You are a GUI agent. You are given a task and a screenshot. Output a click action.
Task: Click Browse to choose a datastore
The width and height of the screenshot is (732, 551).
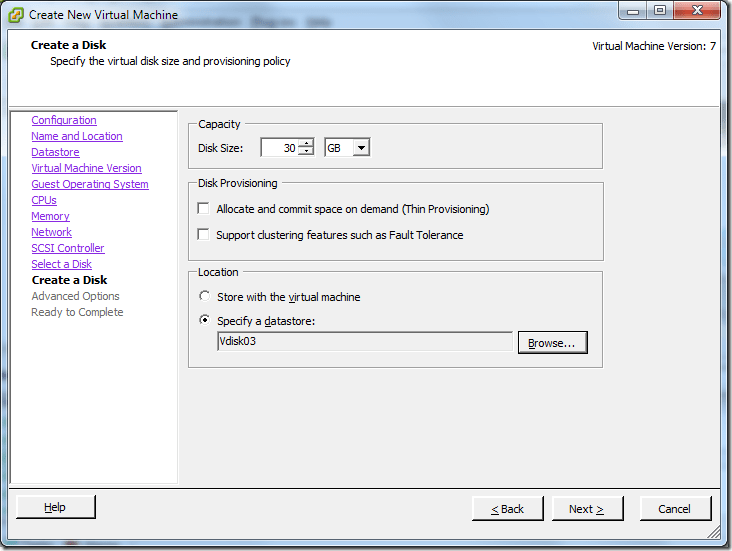[x=552, y=343]
